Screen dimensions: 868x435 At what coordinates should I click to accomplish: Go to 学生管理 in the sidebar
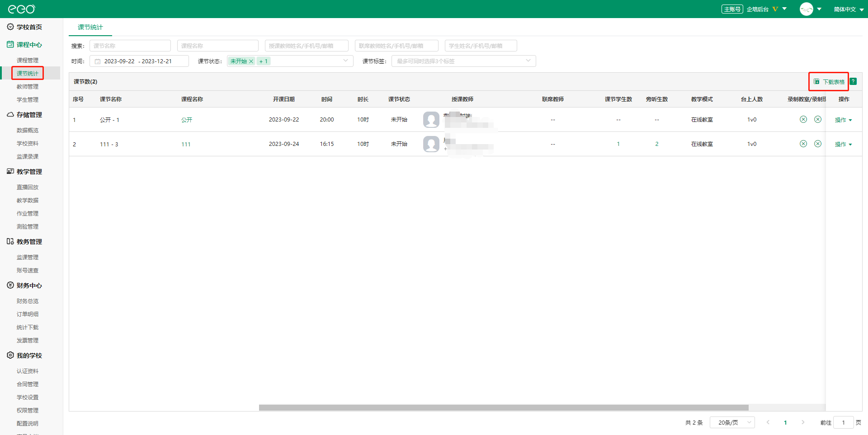click(x=28, y=99)
